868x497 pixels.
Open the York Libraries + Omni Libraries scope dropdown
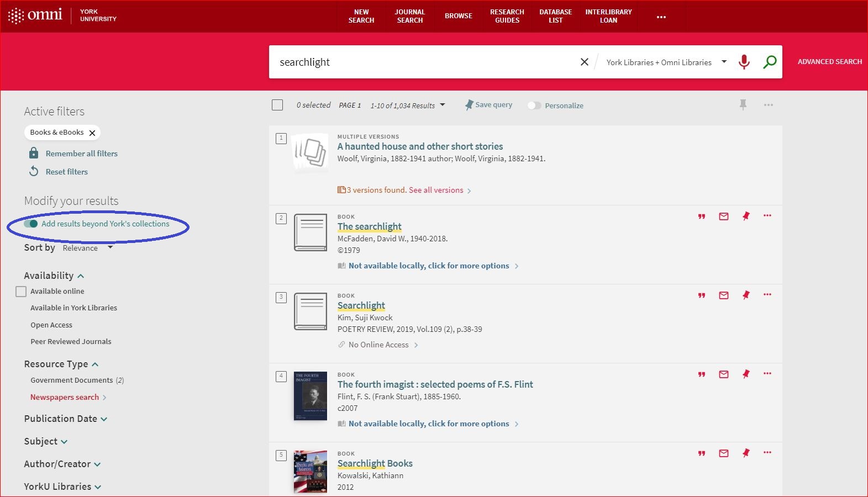[666, 62]
